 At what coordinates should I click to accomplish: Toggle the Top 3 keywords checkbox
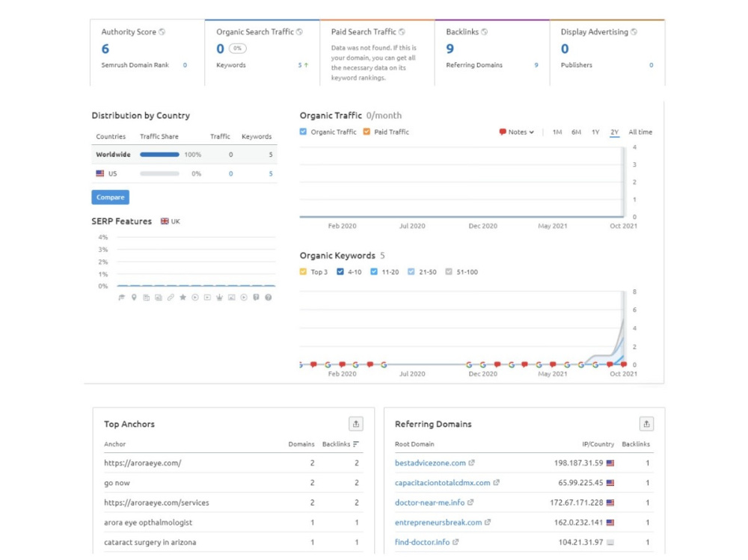[303, 272]
